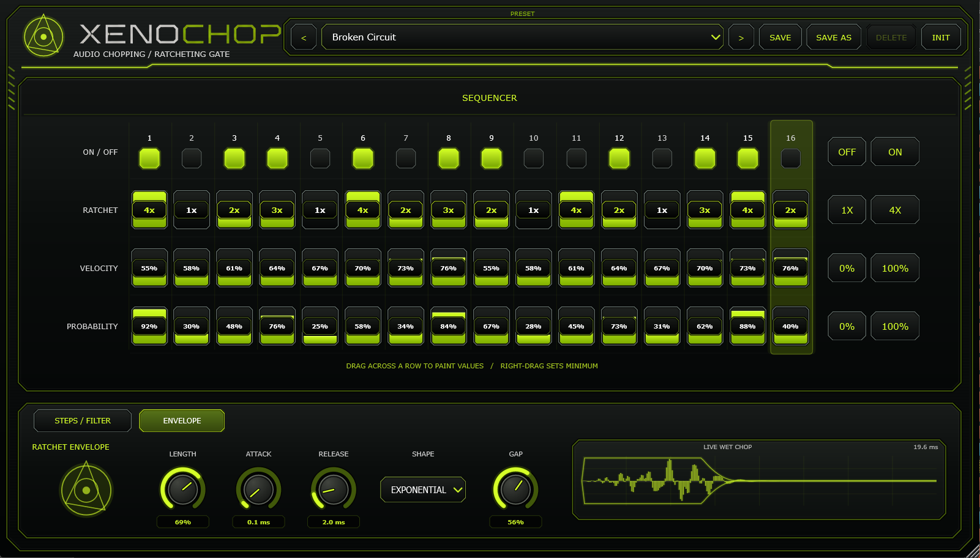Open the Exponential shape dropdown
This screenshot has width=980, height=558.
point(423,489)
